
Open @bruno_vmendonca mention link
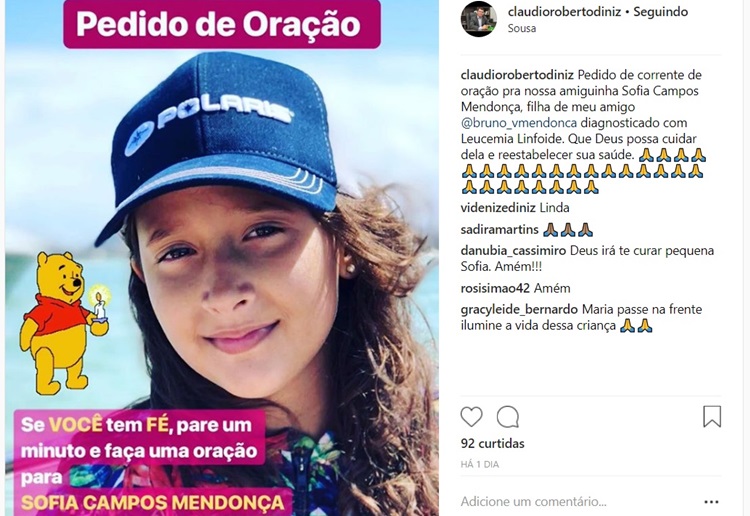(519, 123)
